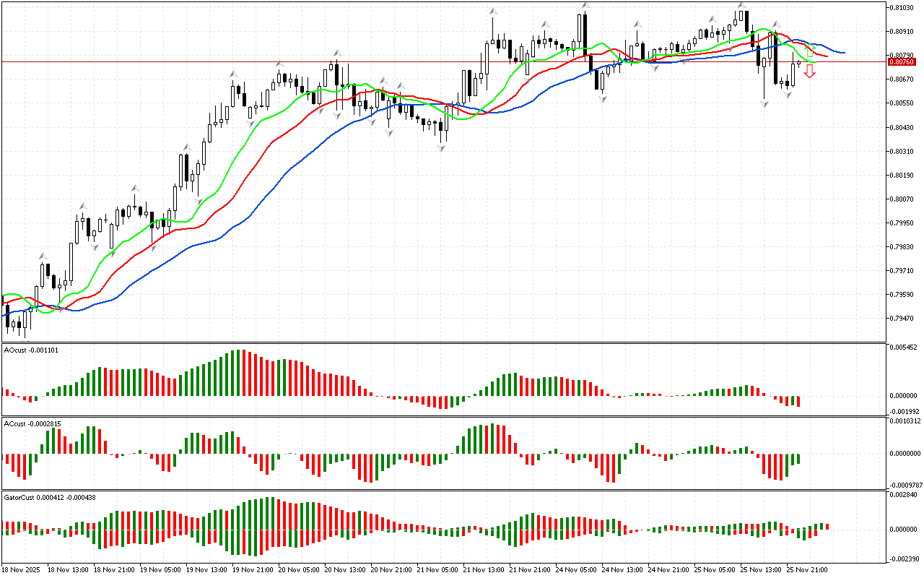Click the GatorCust indicator label
The width and height of the screenshot is (924, 578).
click(50, 497)
